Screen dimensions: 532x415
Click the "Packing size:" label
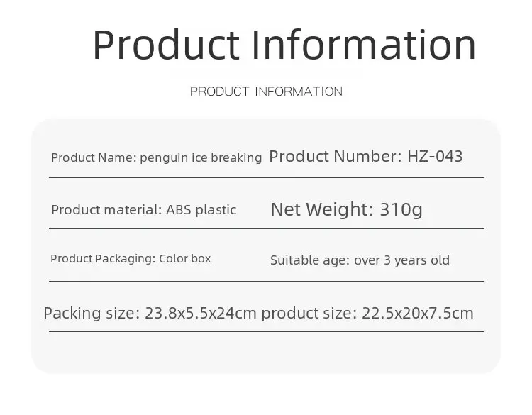92,313
